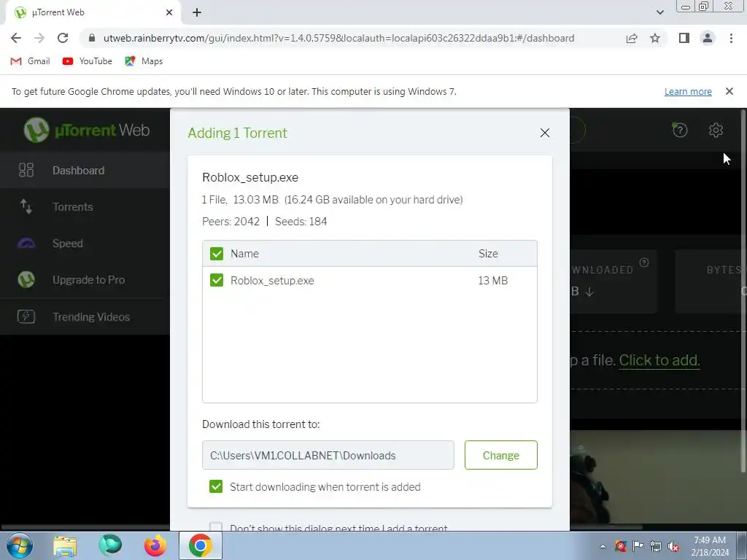Show hidden system tray icons

pos(603,546)
